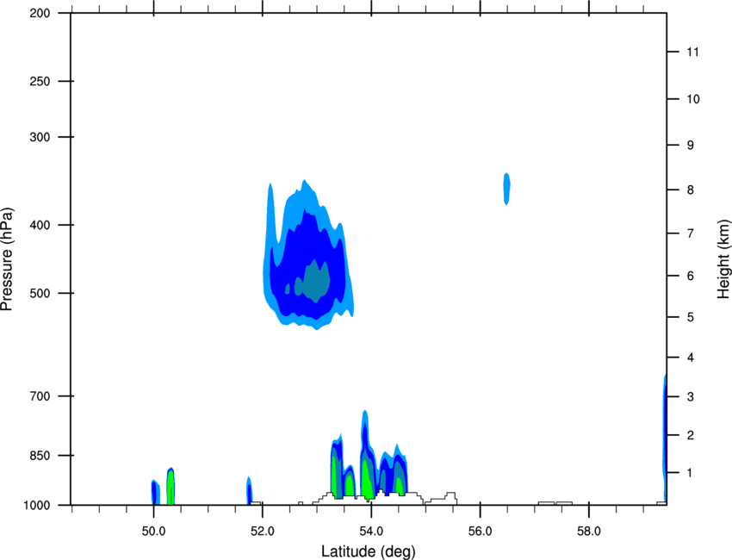Viewport: 732px width, 560px height.
Task: Click latitude label 56.0
Action: coord(480,532)
